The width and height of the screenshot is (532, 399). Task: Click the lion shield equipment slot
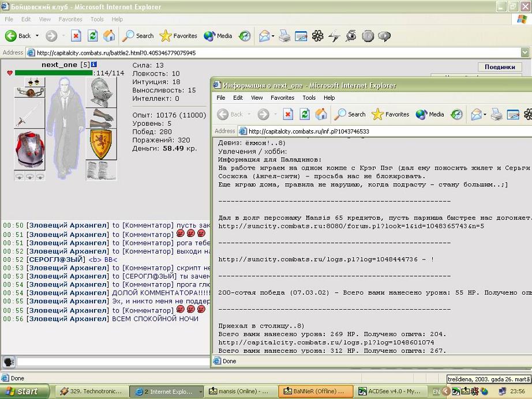(102, 144)
